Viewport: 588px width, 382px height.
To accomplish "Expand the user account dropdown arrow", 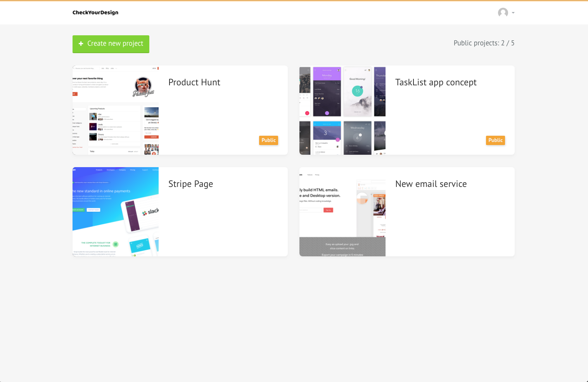I will 513,13.
